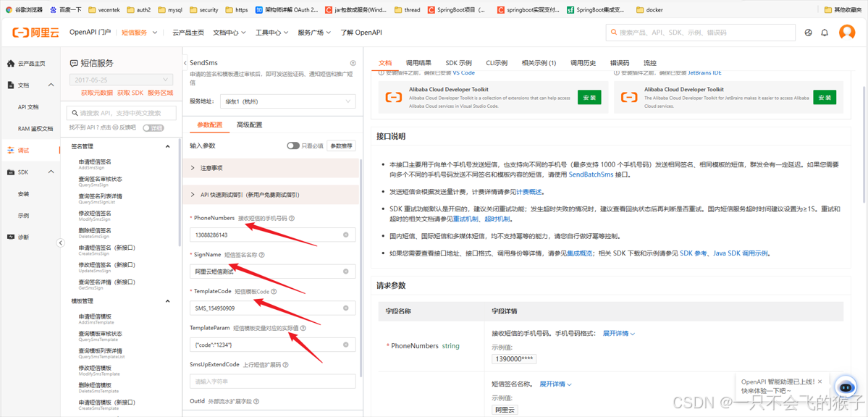Click the API search input in list panel
868x417 pixels.
(121, 112)
